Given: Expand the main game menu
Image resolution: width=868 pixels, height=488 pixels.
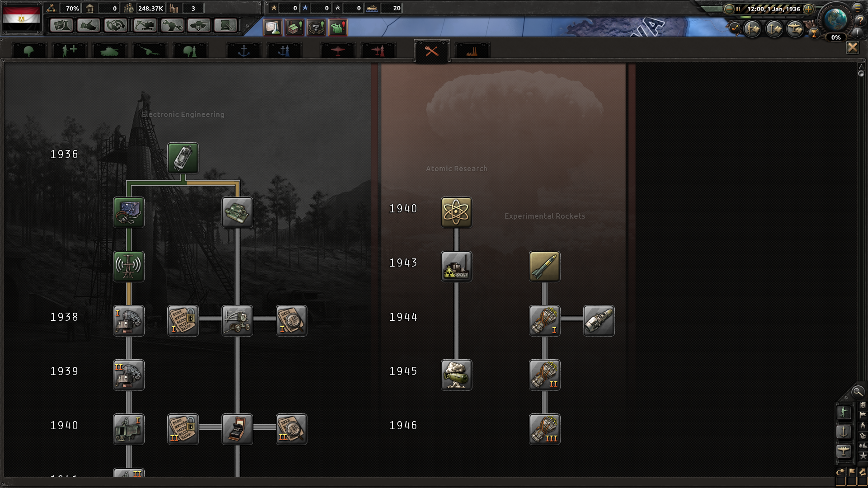Looking at the screenshot, I should pyautogui.click(x=857, y=8).
